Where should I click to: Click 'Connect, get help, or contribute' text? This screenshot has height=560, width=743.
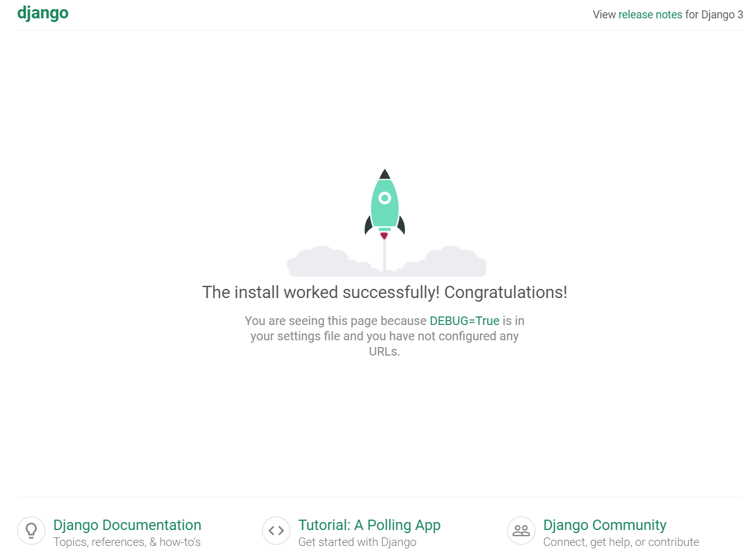coord(621,542)
